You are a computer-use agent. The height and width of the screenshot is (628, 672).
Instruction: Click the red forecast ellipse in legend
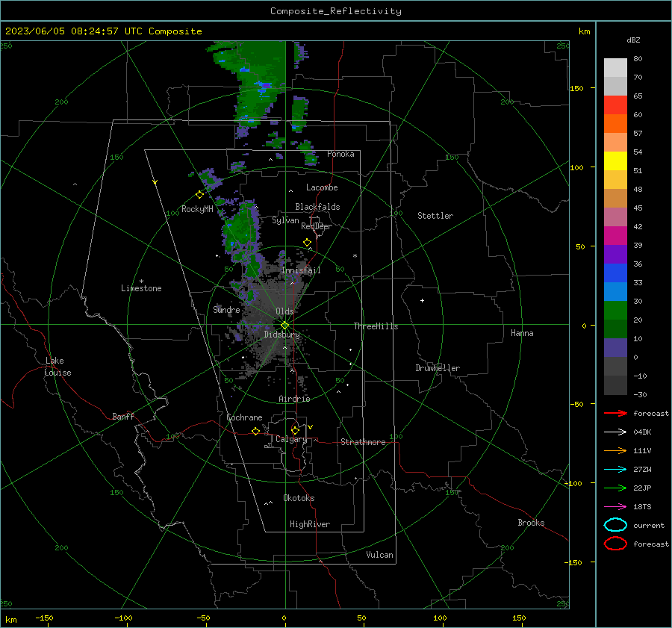(615, 544)
